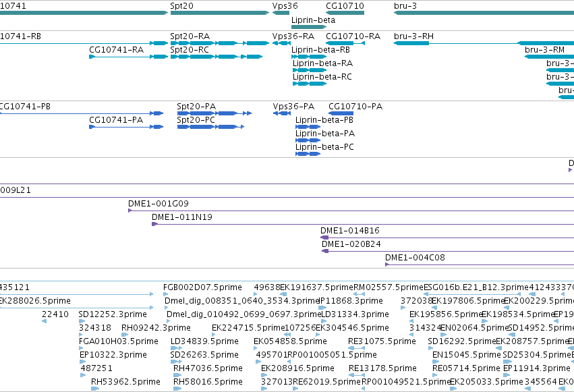Click EST SD26263.5prime
This screenshot has height=392, width=574.
204,355
